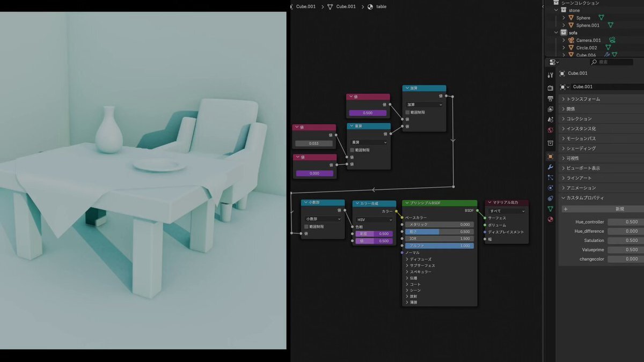Click the 粗さ slider in Principled BSDF

click(x=438, y=232)
